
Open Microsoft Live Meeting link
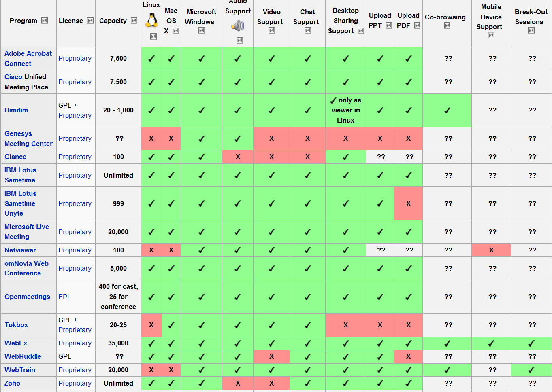pyautogui.click(x=26, y=232)
